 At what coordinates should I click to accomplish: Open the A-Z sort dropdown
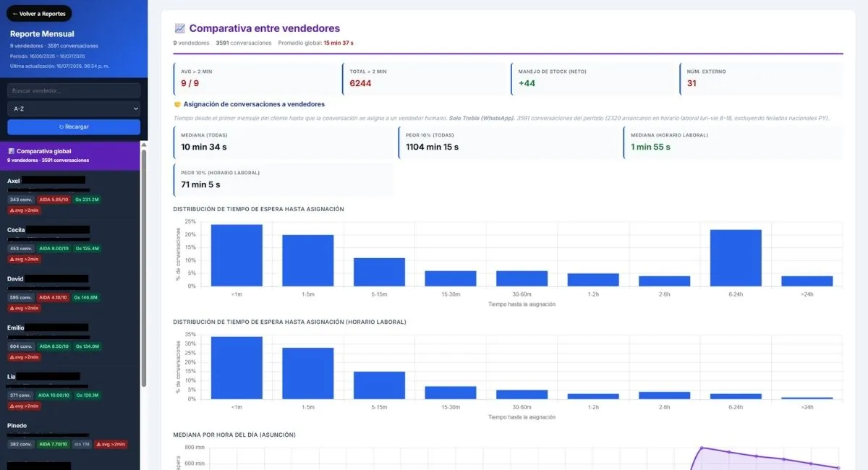(x=74, y=108)
